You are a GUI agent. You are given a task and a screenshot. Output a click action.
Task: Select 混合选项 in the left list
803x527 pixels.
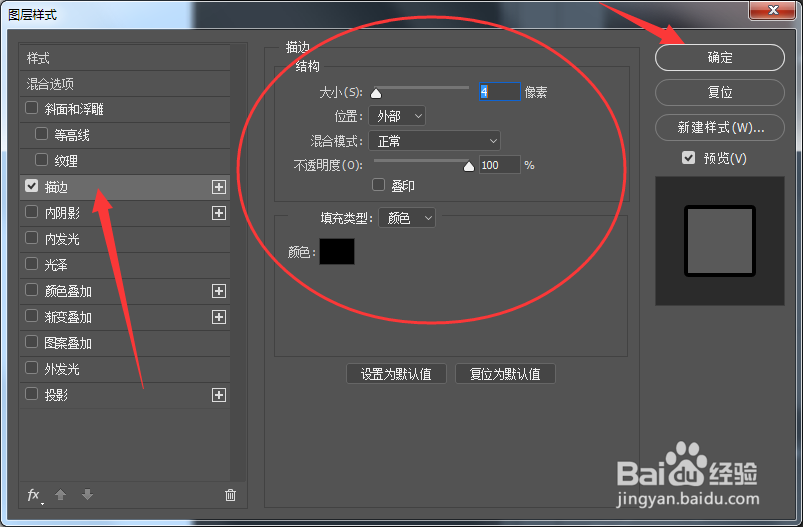click(125, 84)
